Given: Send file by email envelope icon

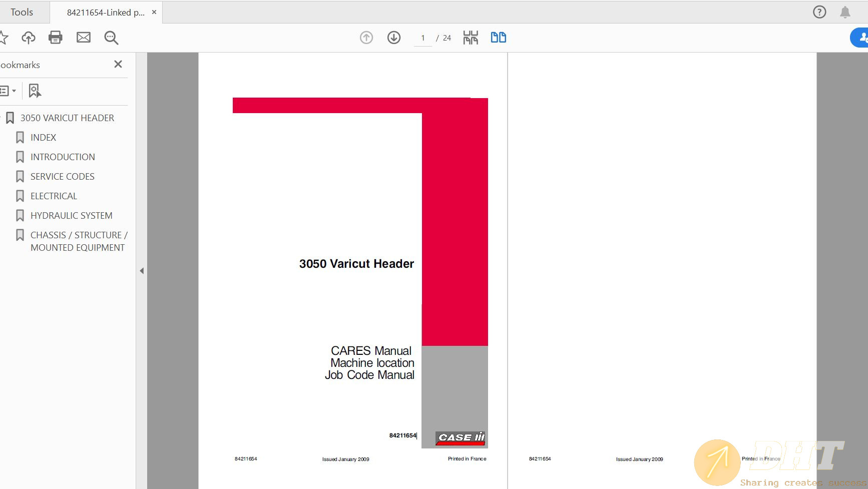Looking at the screenshot, I should point(84,38).
